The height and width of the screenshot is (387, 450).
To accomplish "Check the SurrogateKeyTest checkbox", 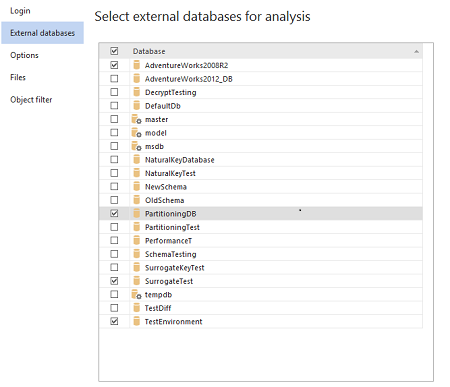I will pyautogui.click(x=114, y=267).
